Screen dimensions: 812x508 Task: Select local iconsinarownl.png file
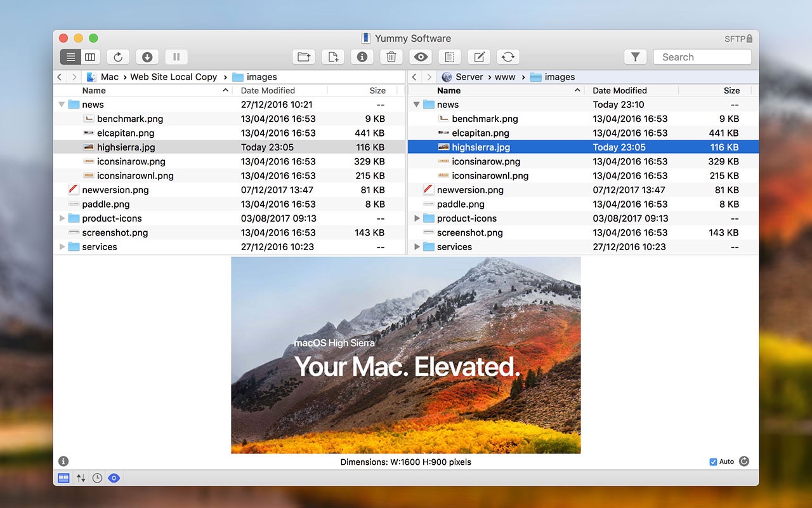pos(230,176)
